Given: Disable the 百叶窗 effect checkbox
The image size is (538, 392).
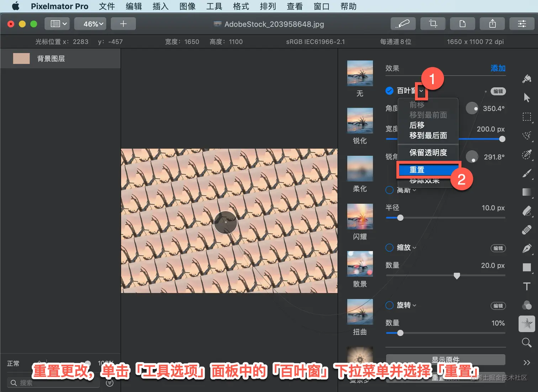Looking at the screenshot, I should (389, 91).
